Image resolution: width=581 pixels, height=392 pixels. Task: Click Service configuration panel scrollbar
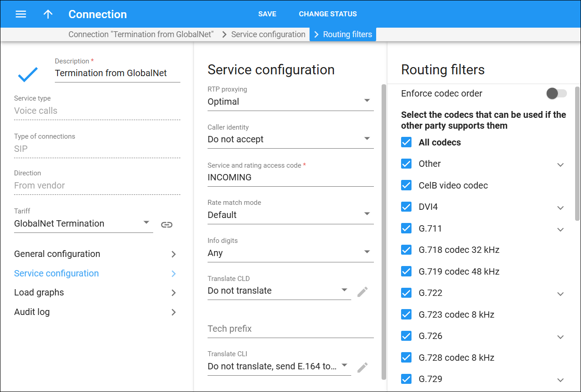(x=383, y=232)
